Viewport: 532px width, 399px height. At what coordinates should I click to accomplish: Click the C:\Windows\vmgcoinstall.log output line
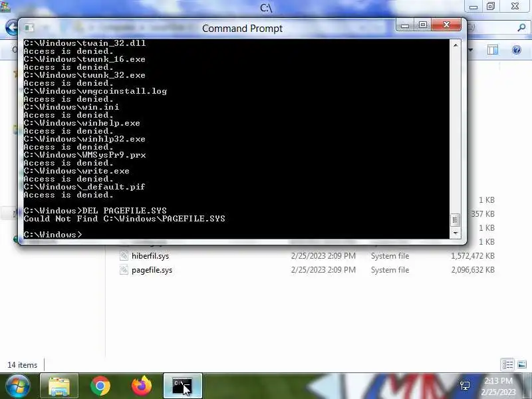(95, 91)
